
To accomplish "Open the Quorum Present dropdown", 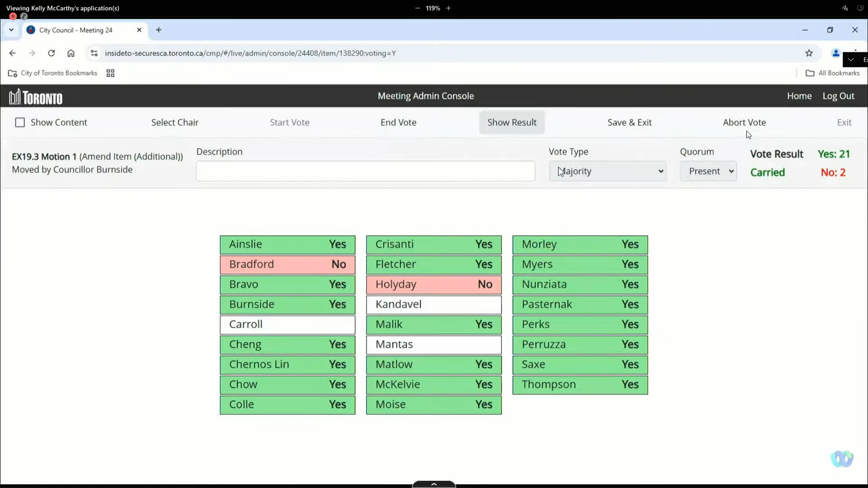I will [x=708, y=171].
